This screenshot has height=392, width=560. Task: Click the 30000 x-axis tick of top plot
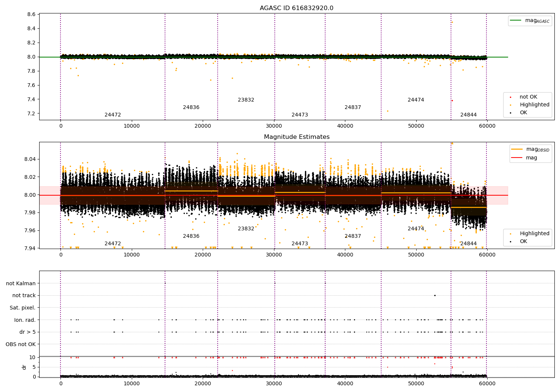tap(274, 126)
